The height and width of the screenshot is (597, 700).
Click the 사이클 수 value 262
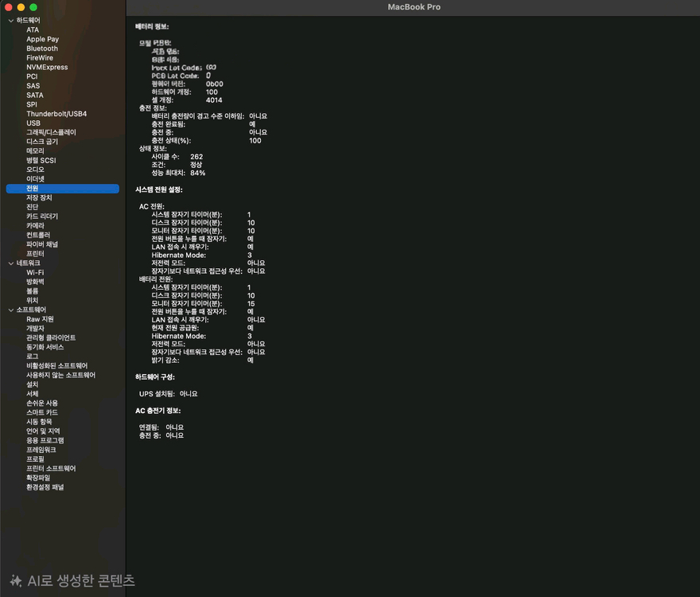196,157
